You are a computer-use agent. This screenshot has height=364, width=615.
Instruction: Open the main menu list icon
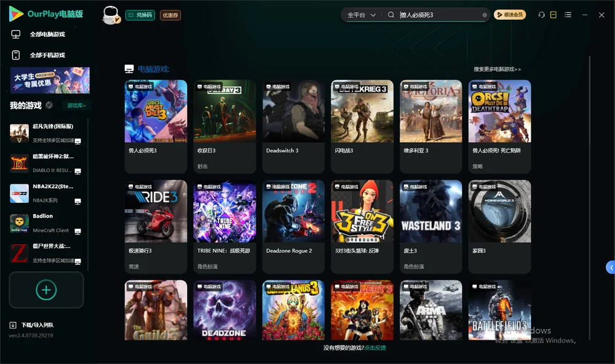[568, 15]
